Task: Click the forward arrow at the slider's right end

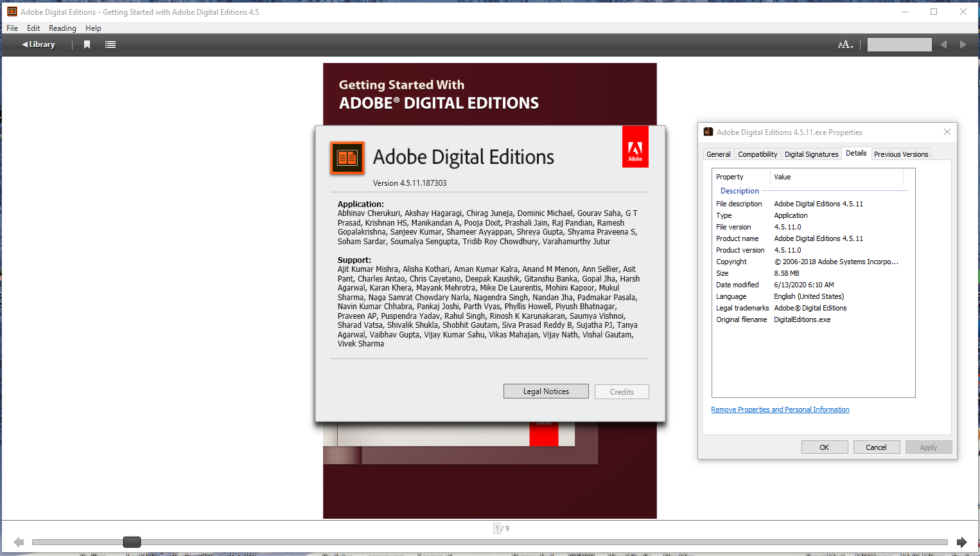Action: click(x=963, y=542)
